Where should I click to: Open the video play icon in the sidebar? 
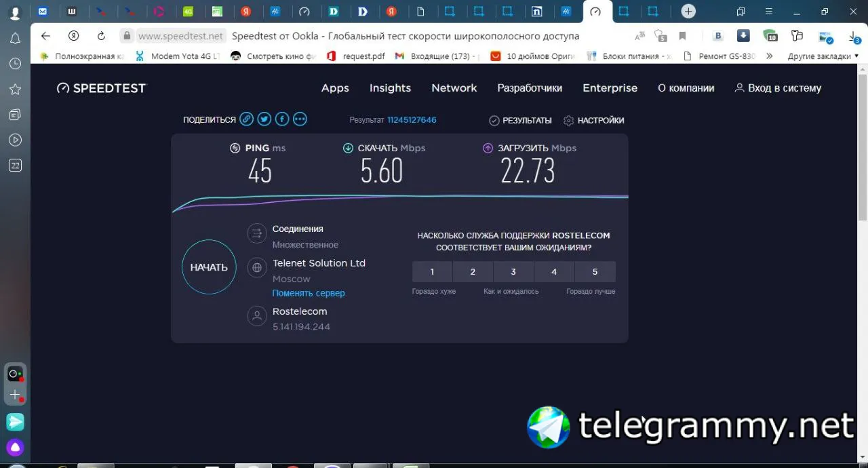[x=15, y=140]
